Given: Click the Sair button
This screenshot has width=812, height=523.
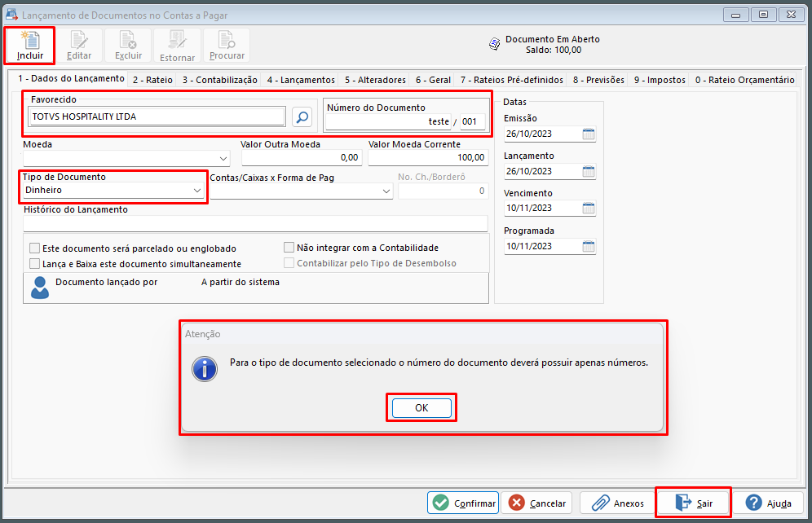Looking at the screenshot, I should [694, 503].
